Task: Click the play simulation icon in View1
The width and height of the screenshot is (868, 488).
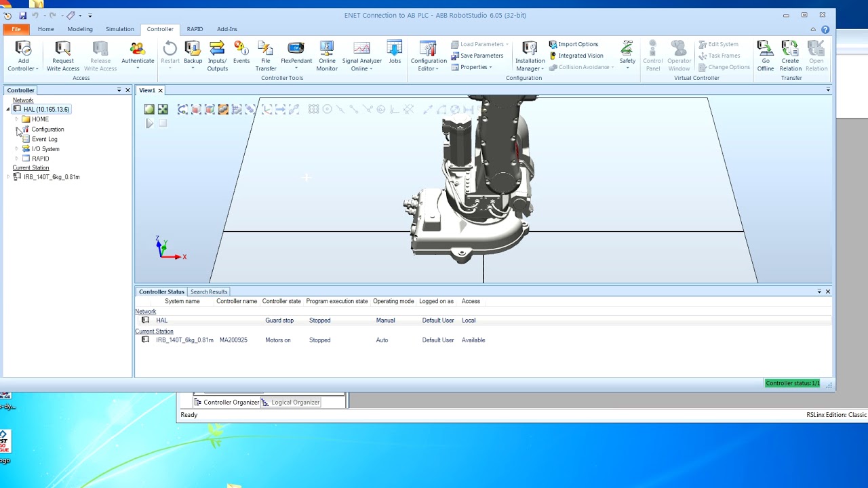Action: 149,123
